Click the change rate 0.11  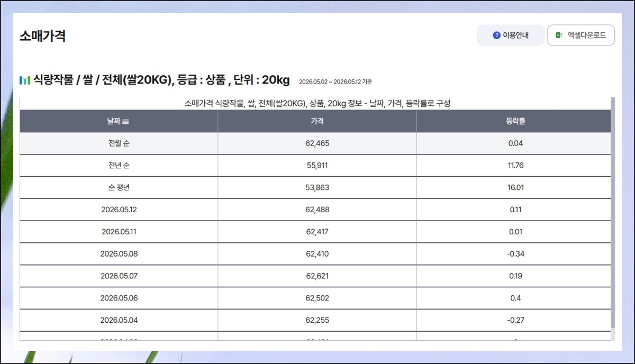515,210
